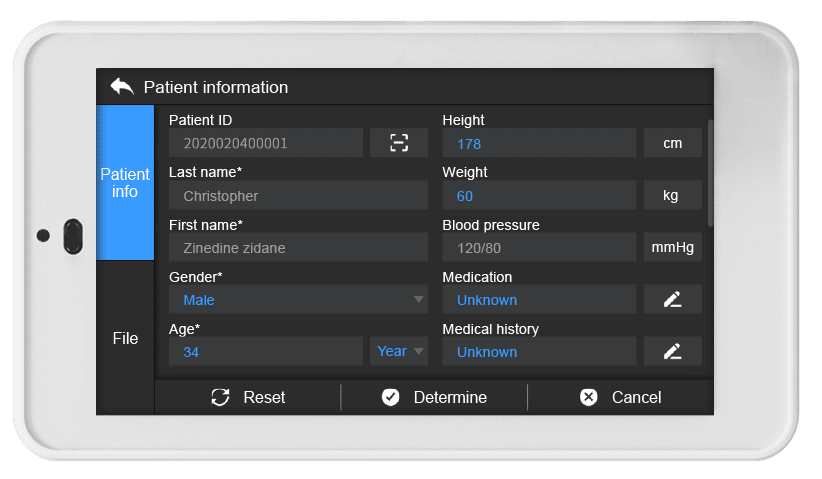Click the Patient ID input field

coord(266,143)
